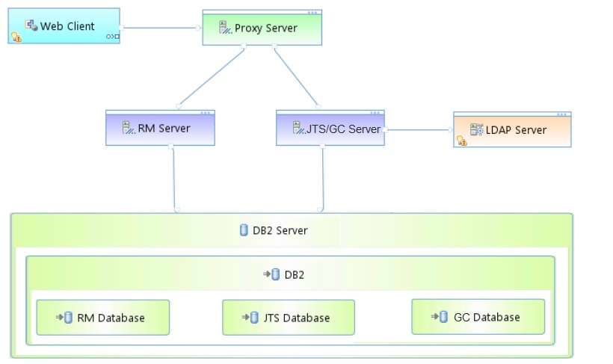Select the DB2 container title text
613x364 pixels.
(294, 275)
